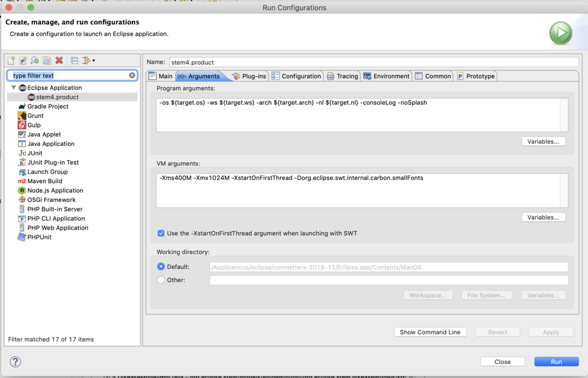Click the Export launch configuration icon

[35, 61]
